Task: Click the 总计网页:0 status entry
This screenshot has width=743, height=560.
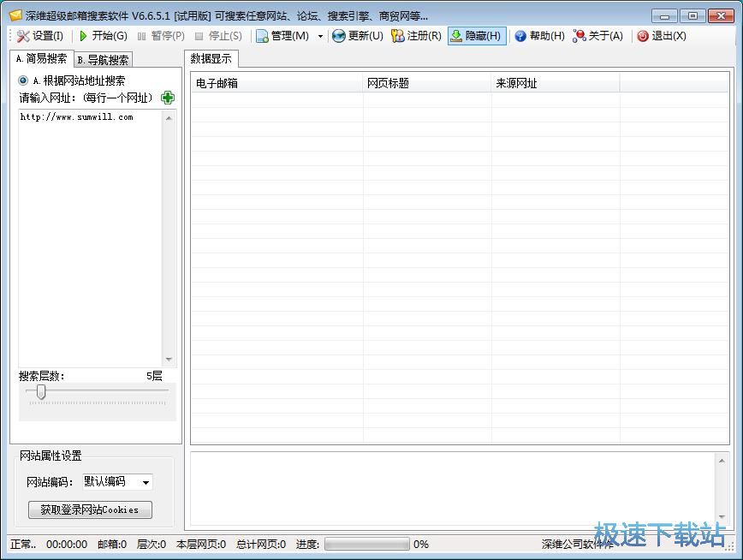Action: (261, 545)
